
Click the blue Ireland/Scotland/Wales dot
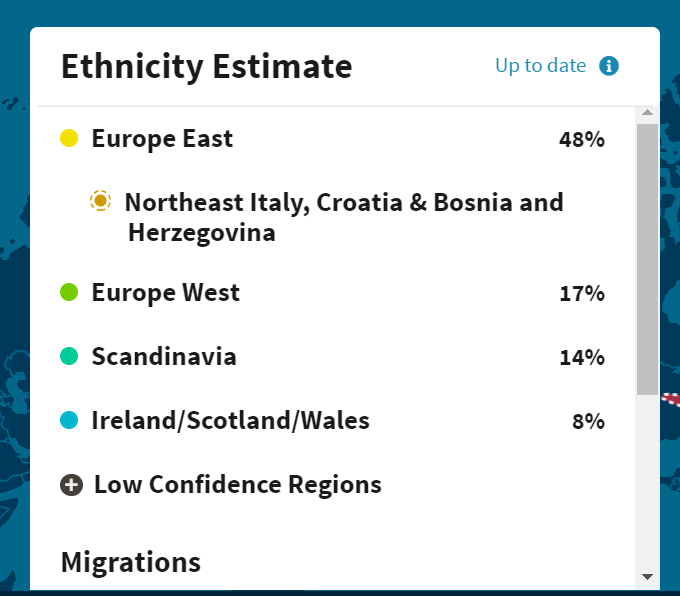click(x=69, y=421)
